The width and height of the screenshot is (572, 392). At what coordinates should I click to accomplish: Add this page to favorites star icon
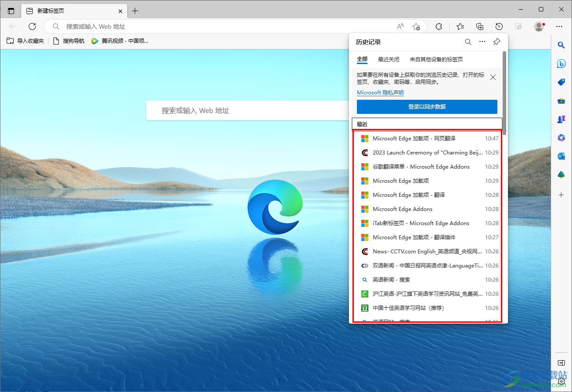416,26
